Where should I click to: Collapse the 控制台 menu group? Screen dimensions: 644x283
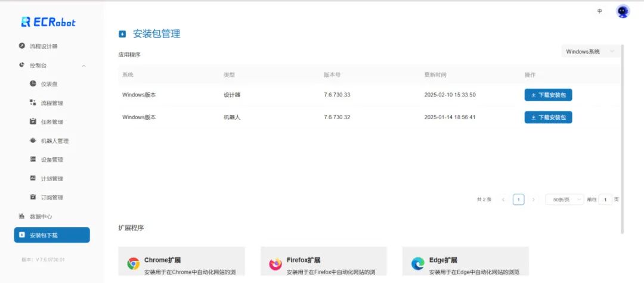(83, 66)
